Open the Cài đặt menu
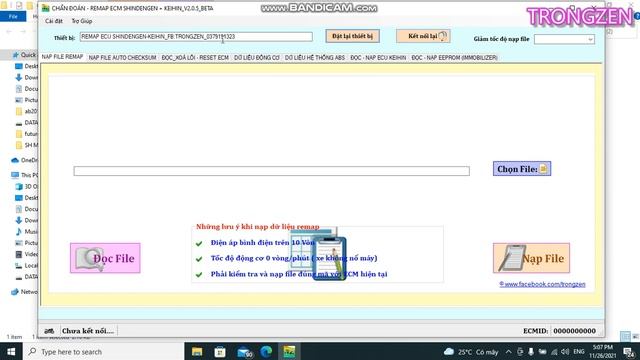The height and width of the screenshot is (360, 640). click(x=54, y=21)
